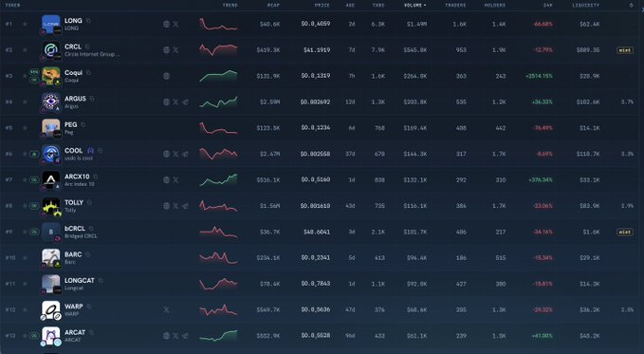This screenshot has width=644, height=354.
Task: Open the ARCAT website globe icon
Action: pos(166,336)
